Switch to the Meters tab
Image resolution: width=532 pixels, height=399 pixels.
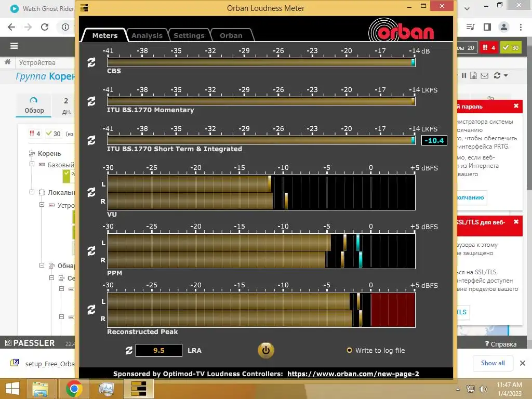[104, 36]
